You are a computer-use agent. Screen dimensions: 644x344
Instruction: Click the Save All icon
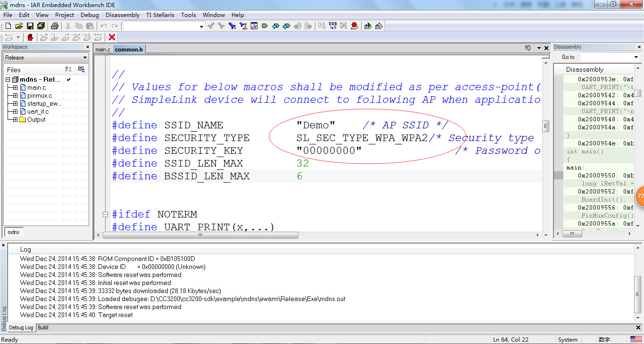pos(41,26)
